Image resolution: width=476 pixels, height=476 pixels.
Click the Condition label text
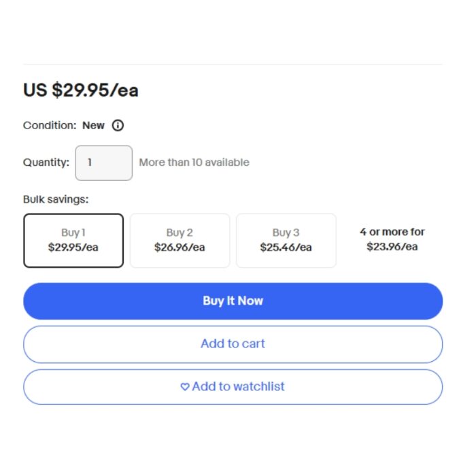click(50, 126)
